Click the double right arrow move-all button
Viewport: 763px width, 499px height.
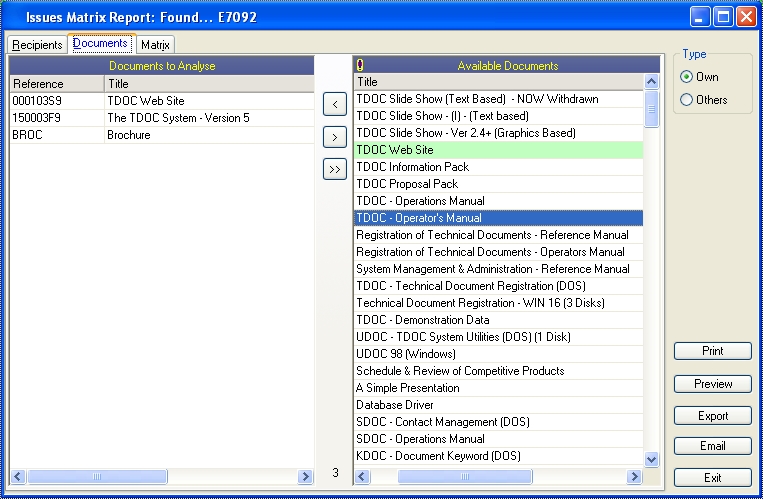point(335,169)
